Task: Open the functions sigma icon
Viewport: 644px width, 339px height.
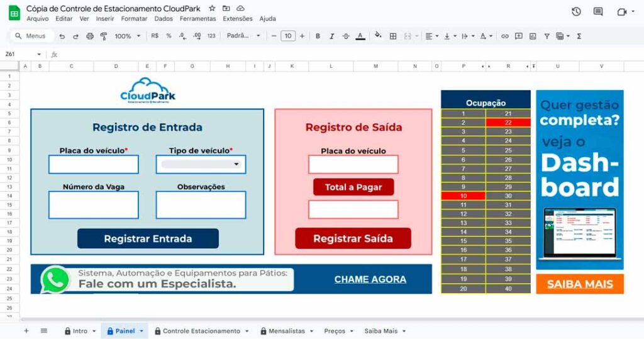Action: point(579,36)
